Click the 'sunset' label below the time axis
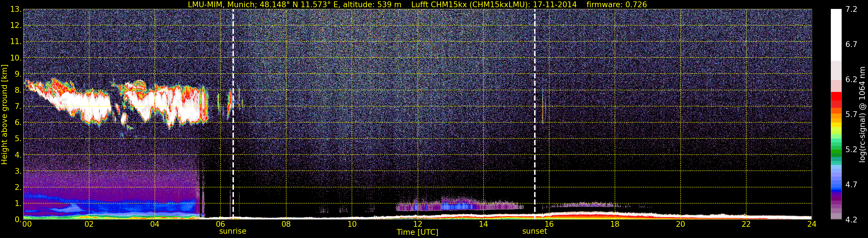 (535, 231)
